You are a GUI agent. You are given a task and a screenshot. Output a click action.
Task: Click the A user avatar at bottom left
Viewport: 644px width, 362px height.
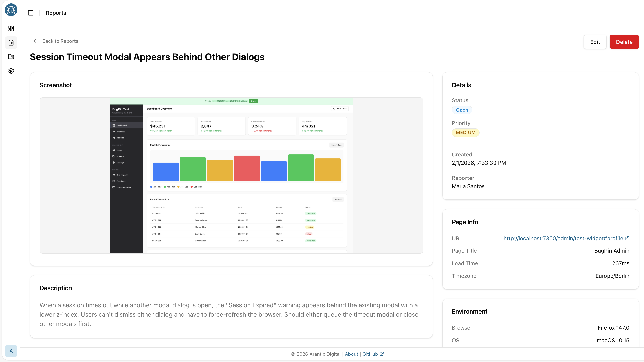click(11, 351)
